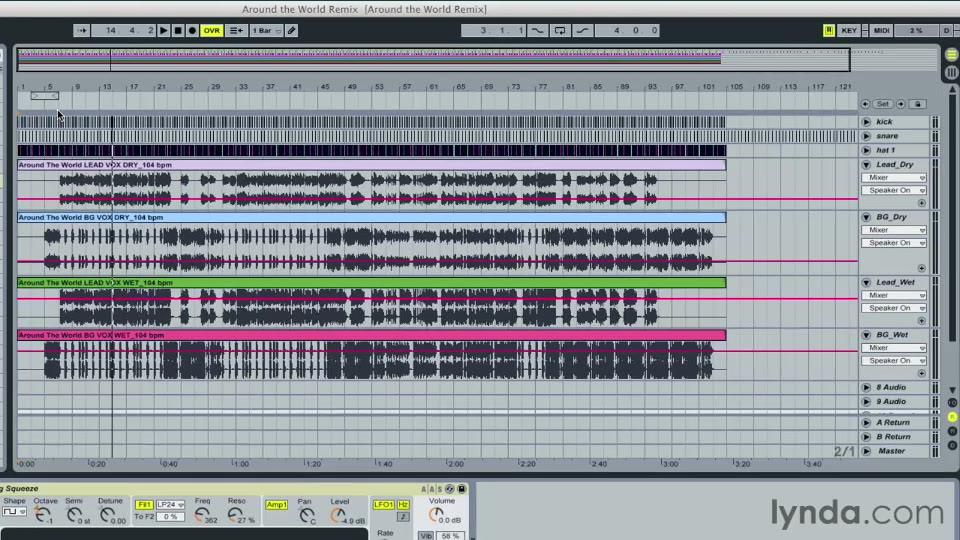Fold the Lead_Wet track
This screenshot has height=540, width=960.
click(x=866, y=282)
